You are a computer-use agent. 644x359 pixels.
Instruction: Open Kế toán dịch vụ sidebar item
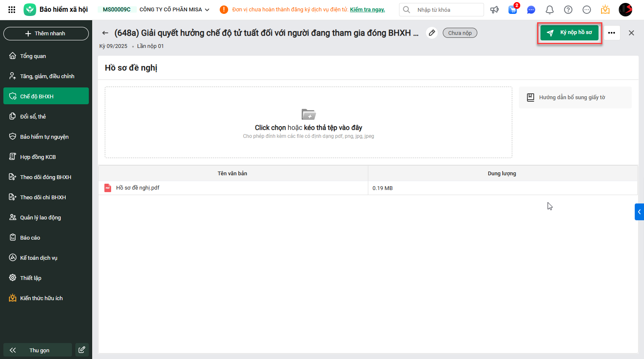[46, 258]
